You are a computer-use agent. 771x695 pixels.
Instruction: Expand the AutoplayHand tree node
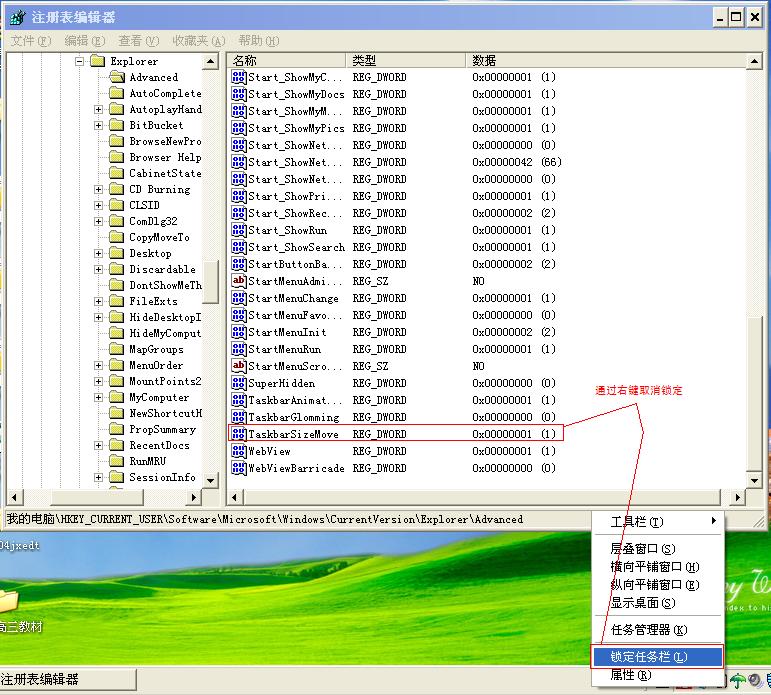click(x=98, y=109)
